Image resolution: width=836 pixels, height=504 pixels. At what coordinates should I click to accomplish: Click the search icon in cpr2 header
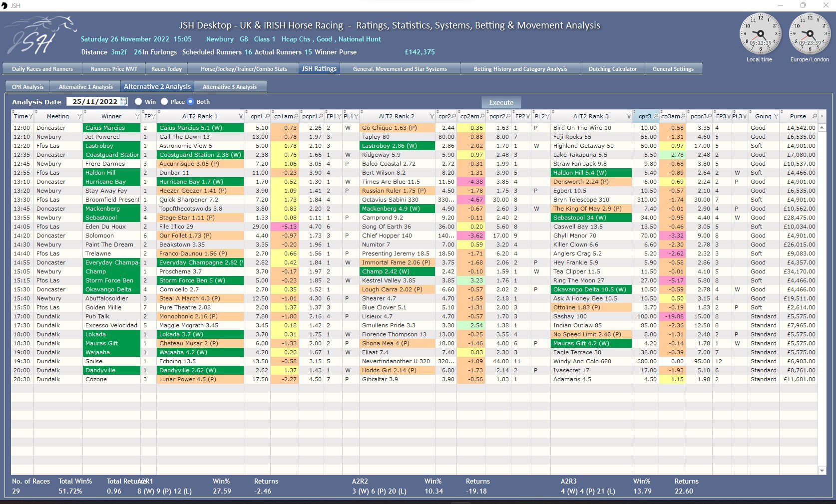[x=454, y=116]
